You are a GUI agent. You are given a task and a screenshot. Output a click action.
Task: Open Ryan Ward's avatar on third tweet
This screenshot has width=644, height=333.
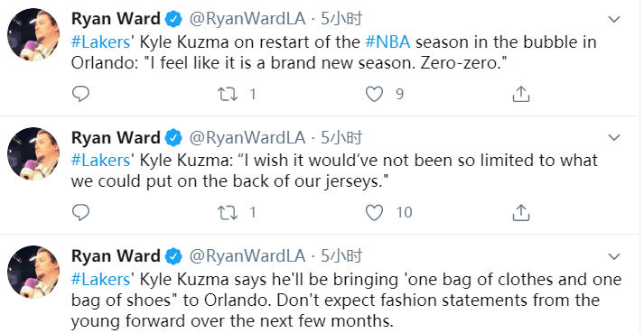coord(33,273)
